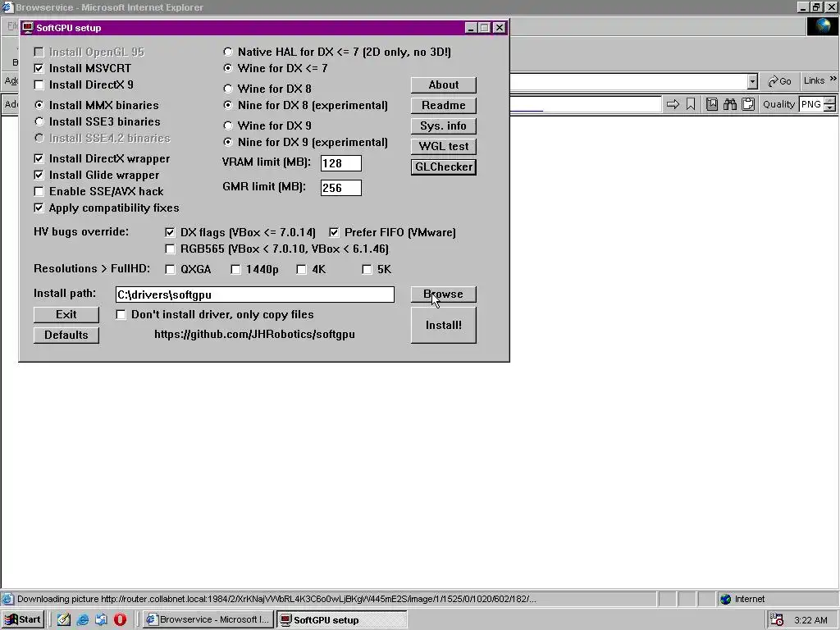Click the Quality PNG field
Viewport: 840px width, 630px height.
[x=811, y=104]
